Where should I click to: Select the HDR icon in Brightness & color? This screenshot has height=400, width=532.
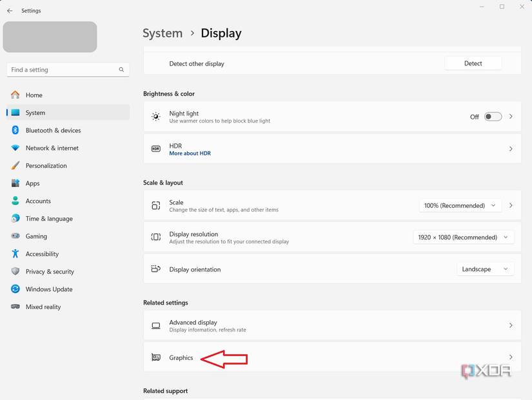tap(155, 148)
